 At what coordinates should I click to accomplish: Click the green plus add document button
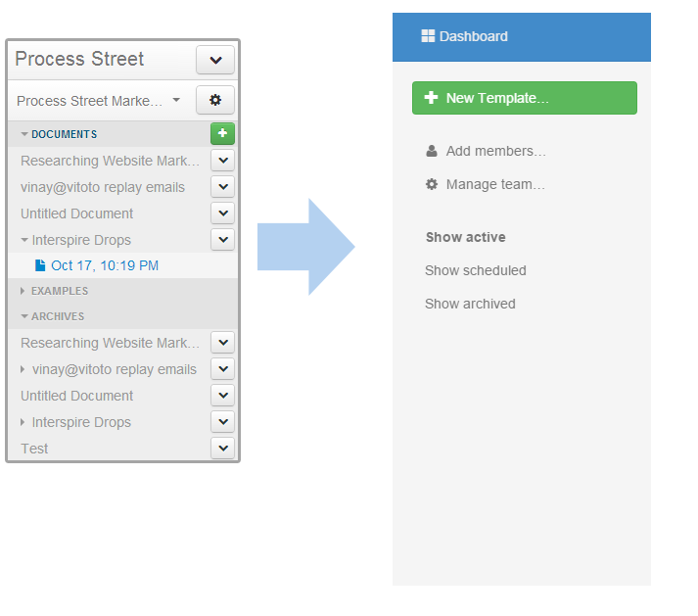click(222, 133)
